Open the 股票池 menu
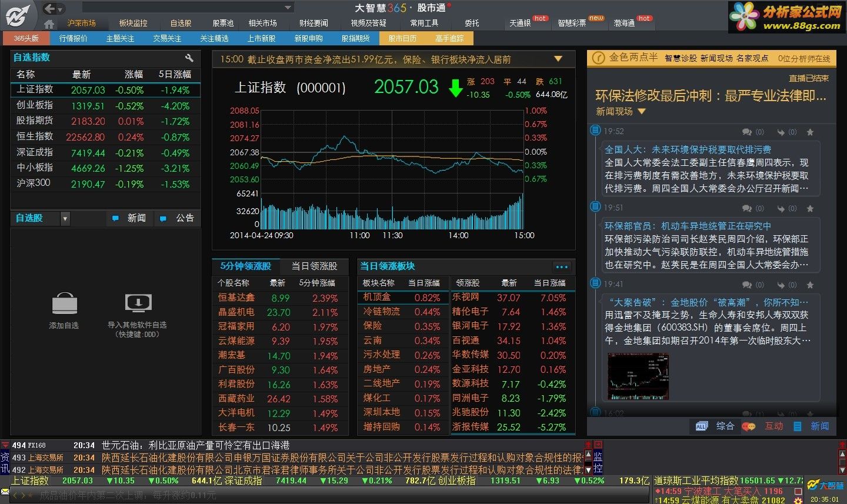The image size is (847, 504). pos(223,23)
